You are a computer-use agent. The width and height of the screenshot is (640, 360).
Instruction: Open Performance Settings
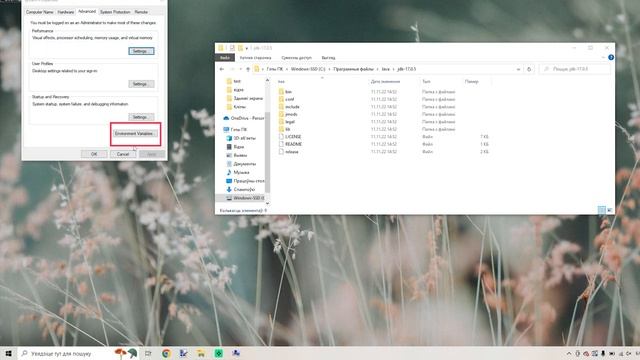[x=141, y=51]
